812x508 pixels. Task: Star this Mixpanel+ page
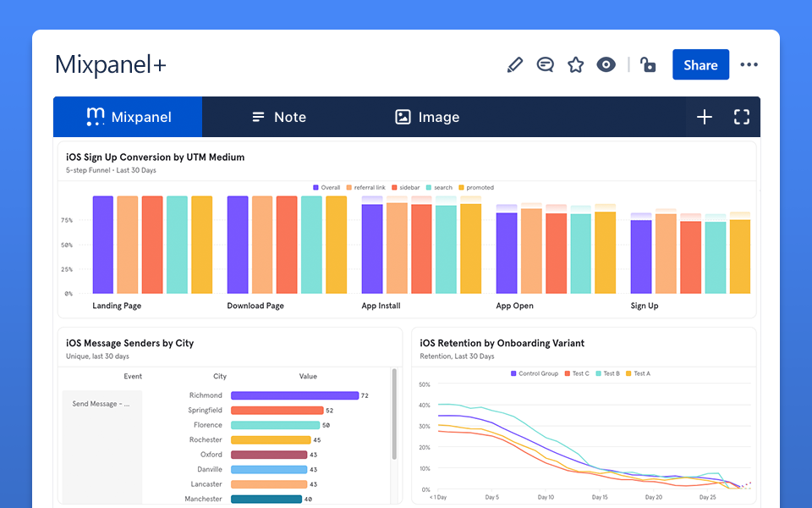575,65
